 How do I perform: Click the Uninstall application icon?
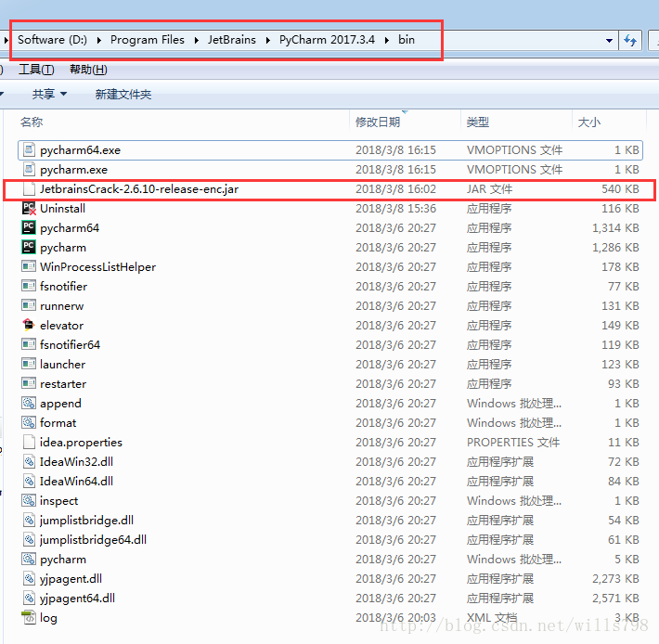click(x=29, y=208)
